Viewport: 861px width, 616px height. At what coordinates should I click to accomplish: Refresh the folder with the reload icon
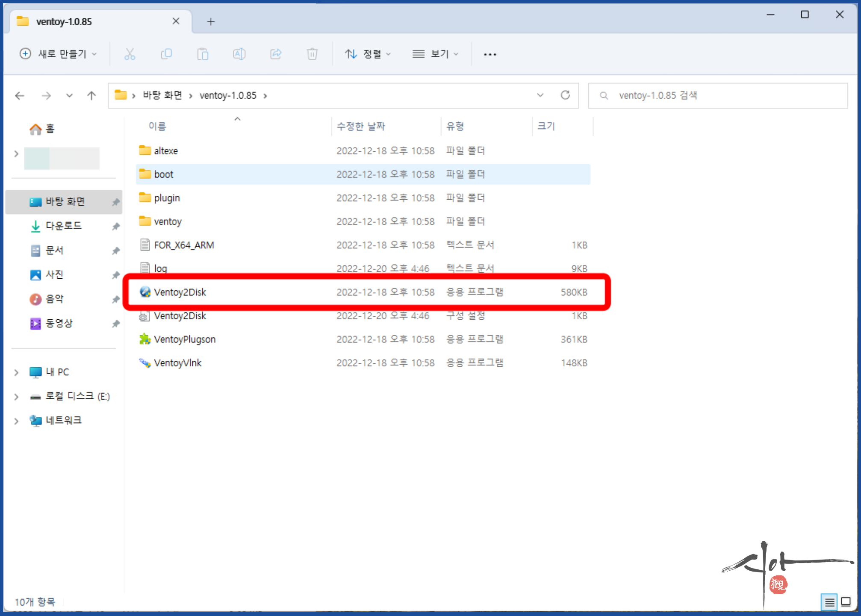tap(565, 95)
